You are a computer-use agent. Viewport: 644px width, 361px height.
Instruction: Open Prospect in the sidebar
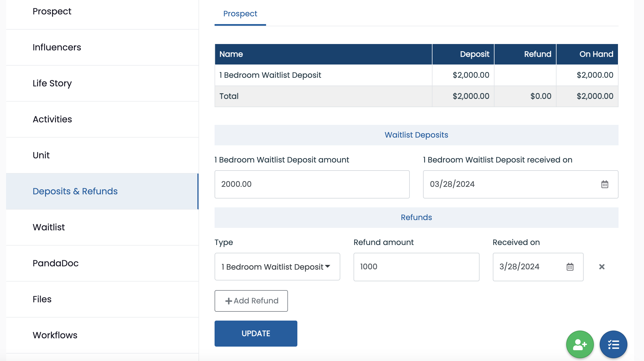coord(102,11)
